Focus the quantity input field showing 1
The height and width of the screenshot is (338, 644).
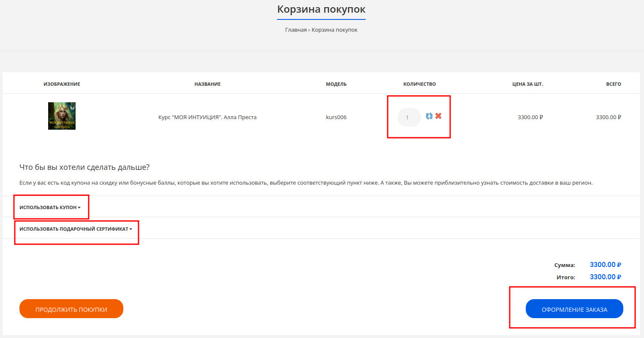click(x=409, y=117)
